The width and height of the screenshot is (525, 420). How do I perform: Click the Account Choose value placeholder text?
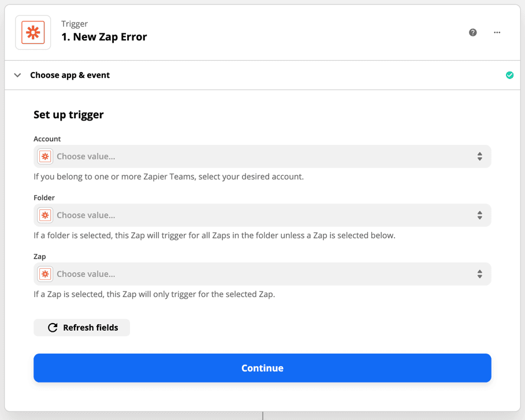pyautogui.click(x=84, y=156)
